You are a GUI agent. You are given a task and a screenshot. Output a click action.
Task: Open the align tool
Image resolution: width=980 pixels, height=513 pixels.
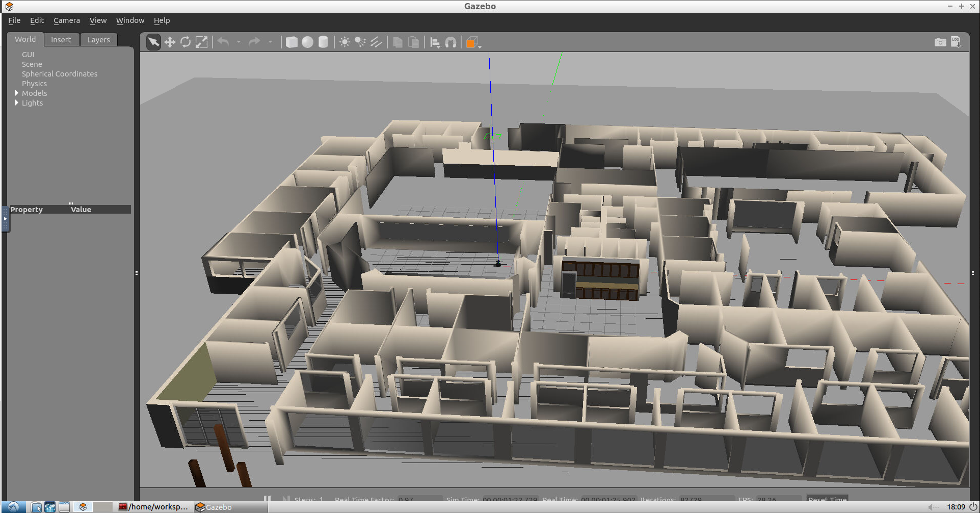coord(435,43)
